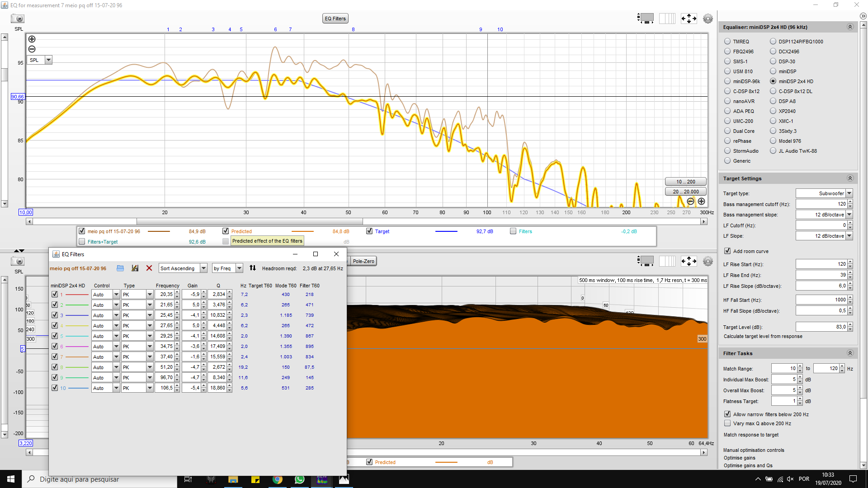Image resolution: width=868 pixels, height=488 pixels.
Task: Set graph range with 20 .. 20.000 button
Action: (685, 192)
